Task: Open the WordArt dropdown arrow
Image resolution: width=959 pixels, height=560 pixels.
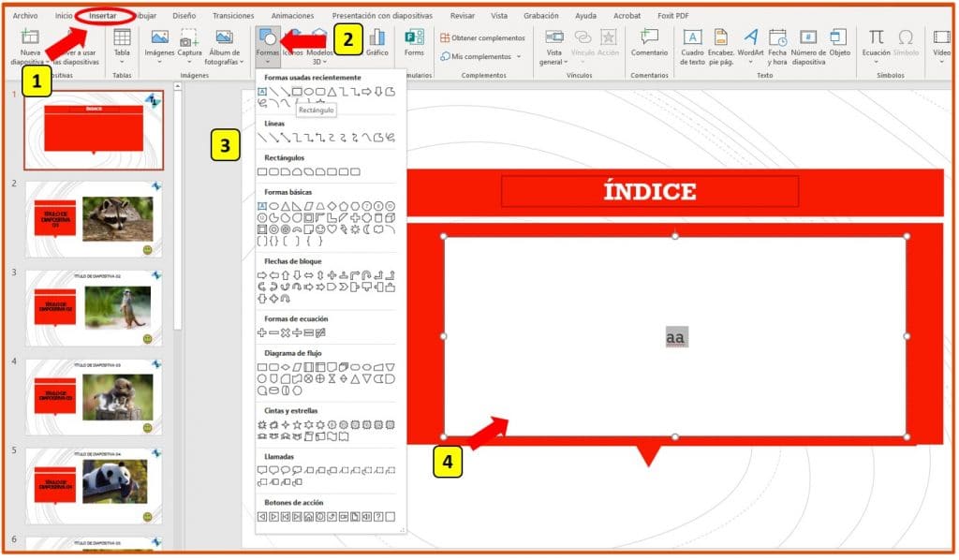Action: pyautogui.click(x=750, y=62)
